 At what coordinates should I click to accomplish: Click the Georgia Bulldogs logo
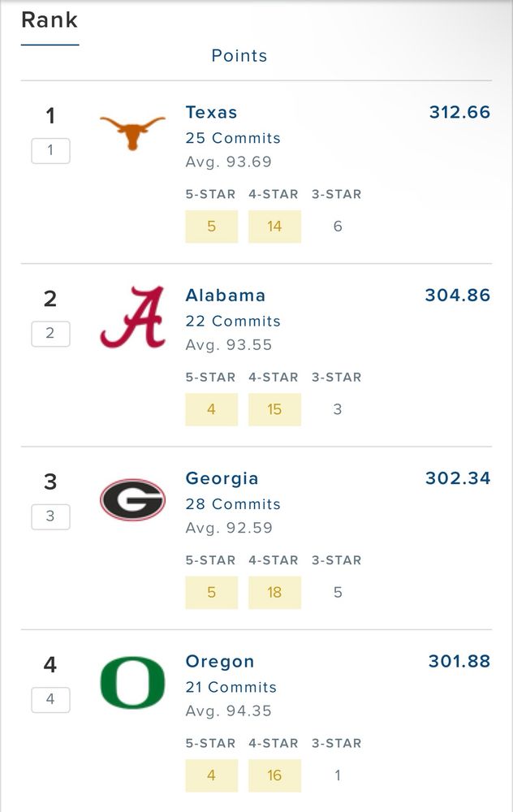[132, 499]
